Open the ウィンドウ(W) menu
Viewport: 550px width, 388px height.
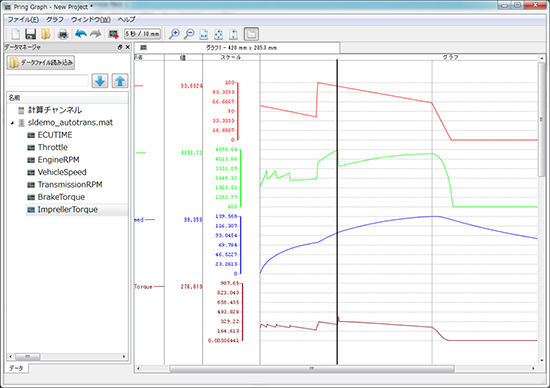[x=91, y=20]
